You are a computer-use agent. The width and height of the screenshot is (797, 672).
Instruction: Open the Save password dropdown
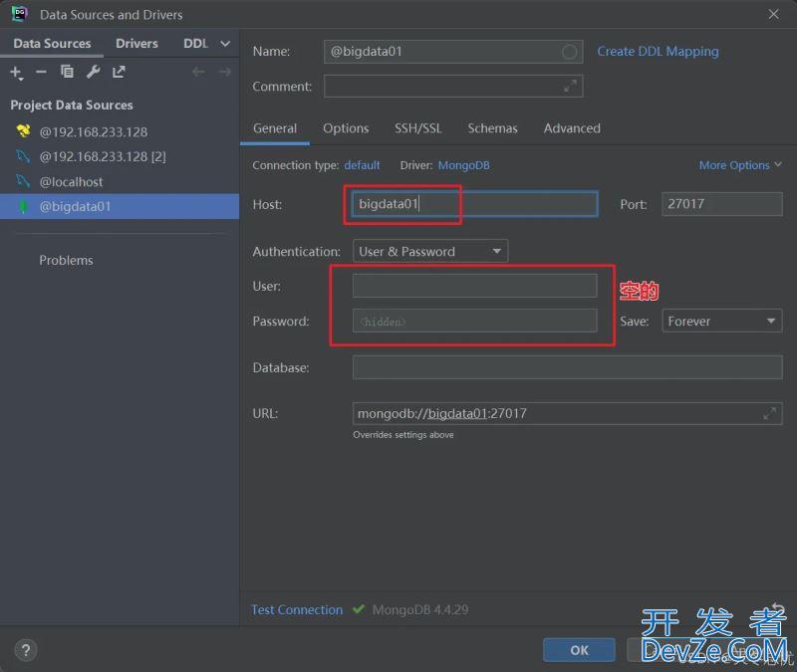pos(721,321)
